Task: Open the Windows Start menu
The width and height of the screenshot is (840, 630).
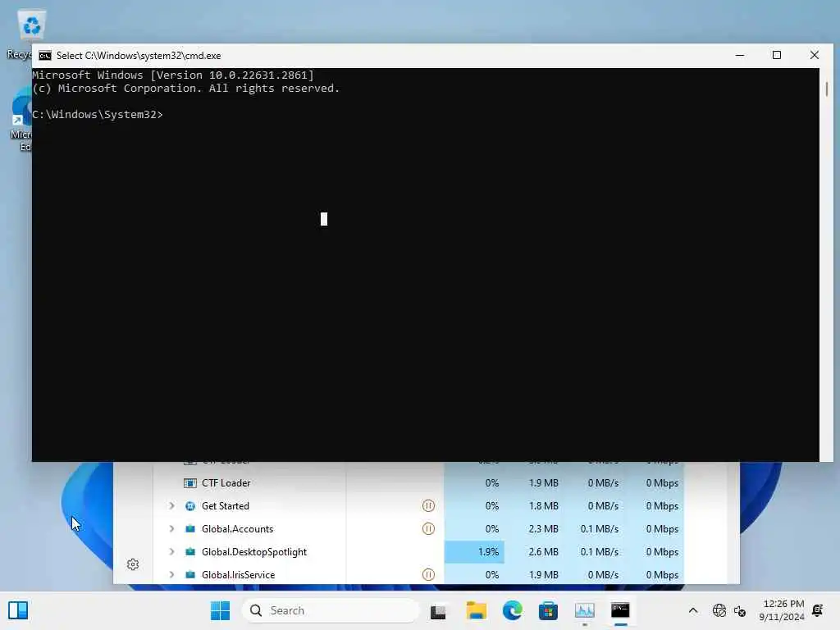Action: pos(220,610)
